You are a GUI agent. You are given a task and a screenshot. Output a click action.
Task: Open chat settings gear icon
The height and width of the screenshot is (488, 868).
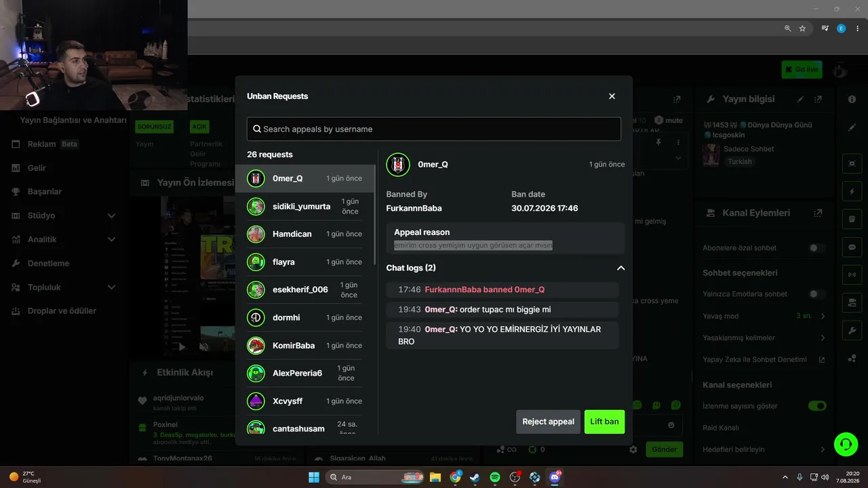coord(633,449)
